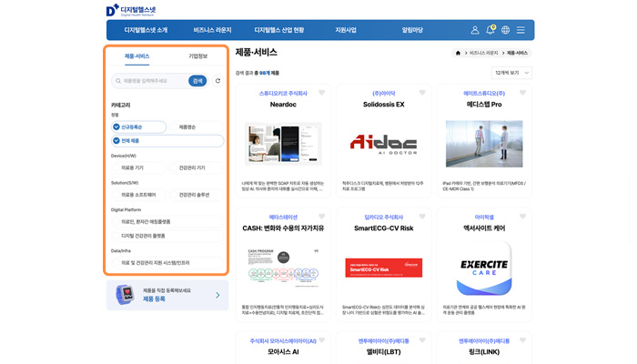Open the 스튜디오키코 주식회사 company link
This screenshot has height=364, width=637.
pos(283,94)
